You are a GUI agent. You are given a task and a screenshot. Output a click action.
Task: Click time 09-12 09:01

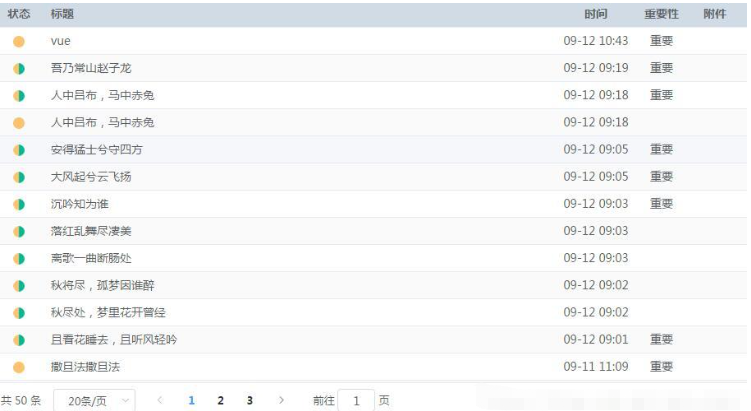coord(595,340)
